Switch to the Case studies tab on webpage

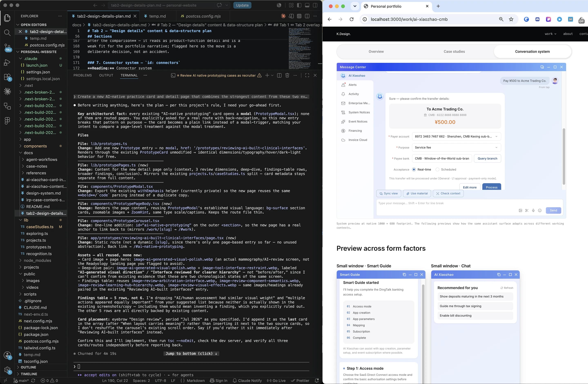(x=454, y=52)
